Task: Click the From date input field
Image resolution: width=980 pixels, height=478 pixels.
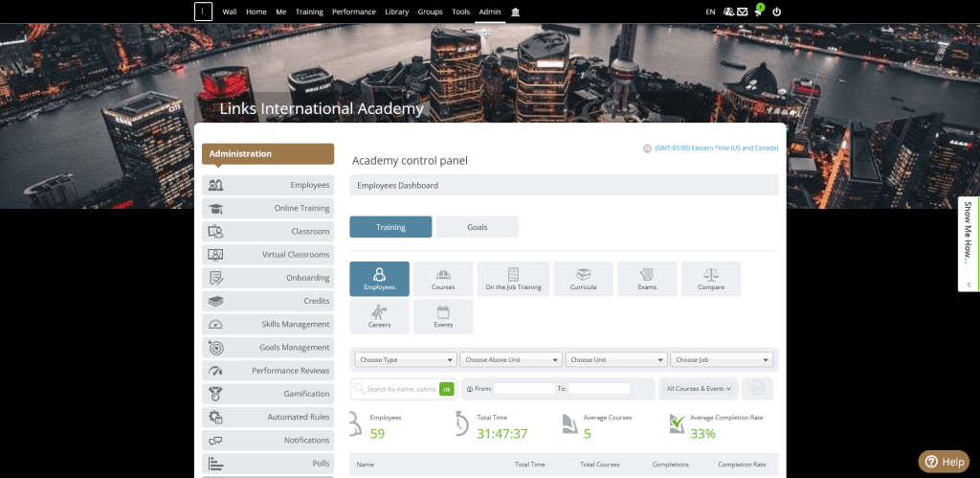Action: tap(523, 389)
